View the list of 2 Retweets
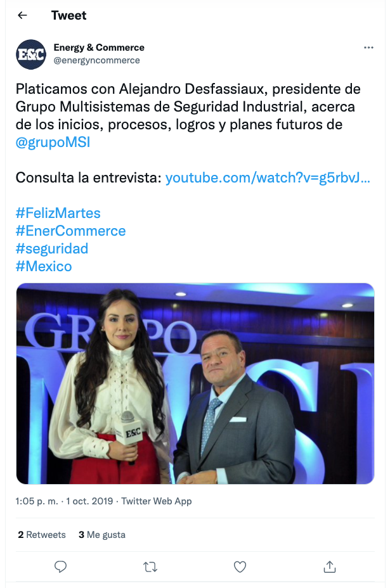The width and height of the screenshot is (390, 588). click(x=42, y=535)
